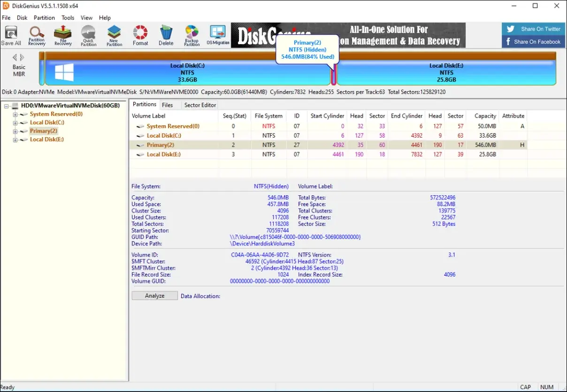Switch to the Files tab
This screenshot has width=567, height=392.
pyautogui.click(x=168, y=105)
